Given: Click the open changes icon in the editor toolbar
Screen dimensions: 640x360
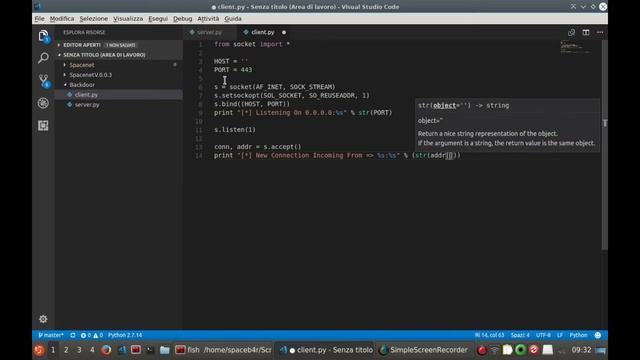Looking at the screenshot, I should (x=571, y=32).
